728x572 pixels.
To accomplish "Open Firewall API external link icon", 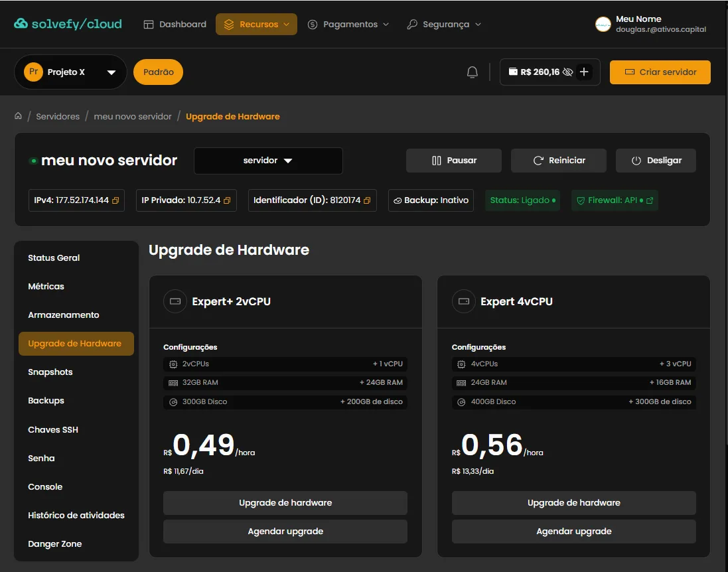I will (x=650, y=200).
